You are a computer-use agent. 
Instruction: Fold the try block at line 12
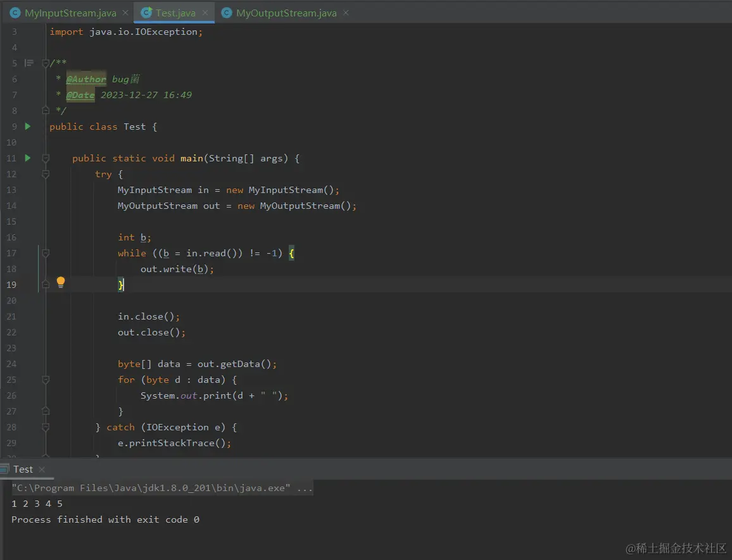[46, 174]
